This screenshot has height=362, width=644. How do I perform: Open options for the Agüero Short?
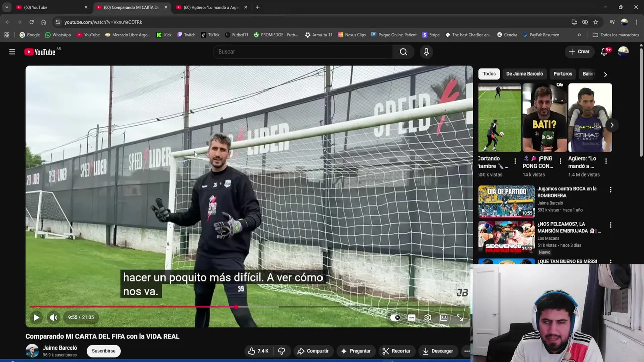click(x=606, y=161)
